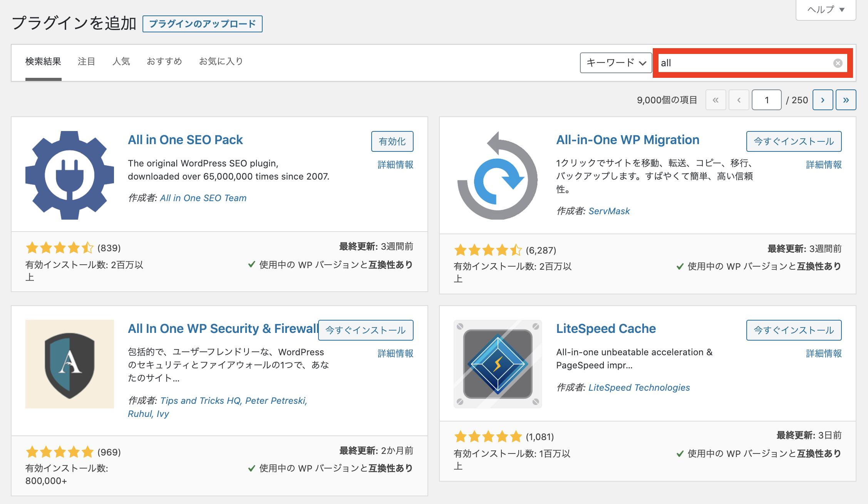Screen dimensions: 868x504
Task: Open 詳細情報 for All In One WP Security
Action: (x=395, y=354)
